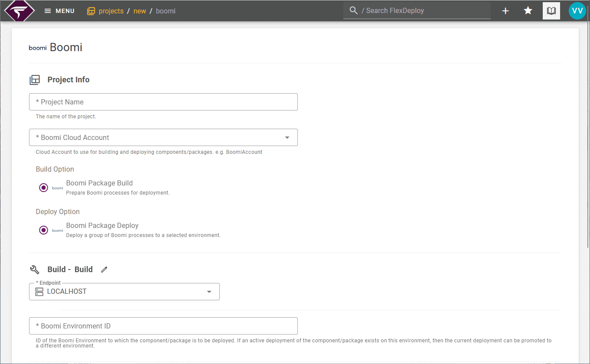Open favorites star icon

[x=528, y=11]
